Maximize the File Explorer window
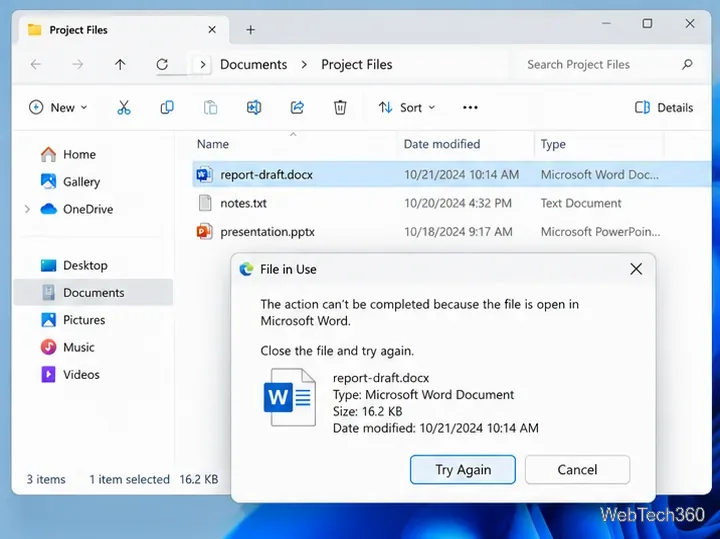Viewport: 720px width, 539px height. point(647,23)
